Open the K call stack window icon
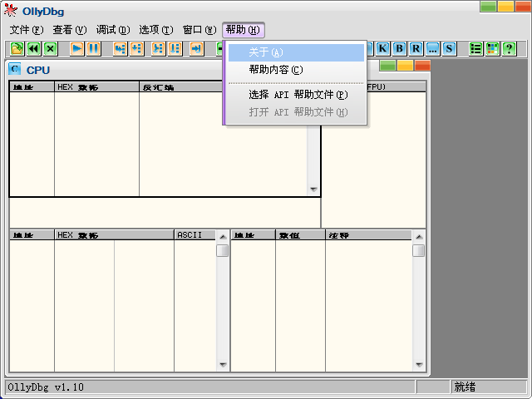This screenshot has width=532, height=399. 382,49
